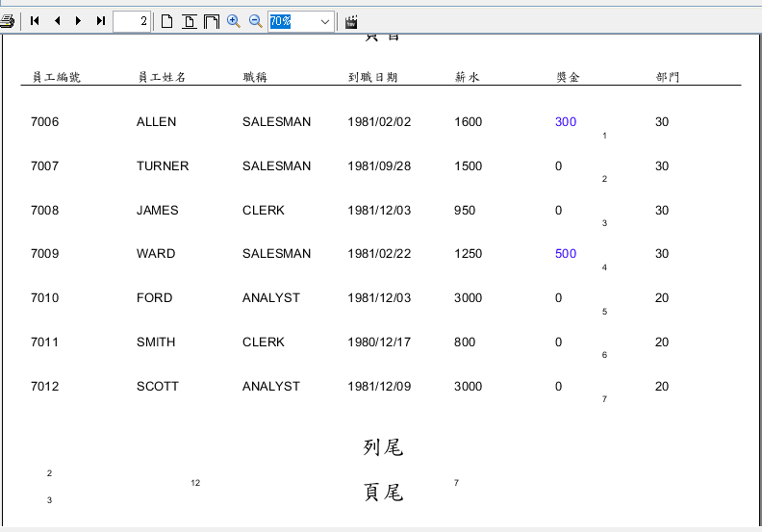The height and width of the screenshot is (532, 762).
Task: Click the blue 300 bonus value
Action: pos(566,122)
